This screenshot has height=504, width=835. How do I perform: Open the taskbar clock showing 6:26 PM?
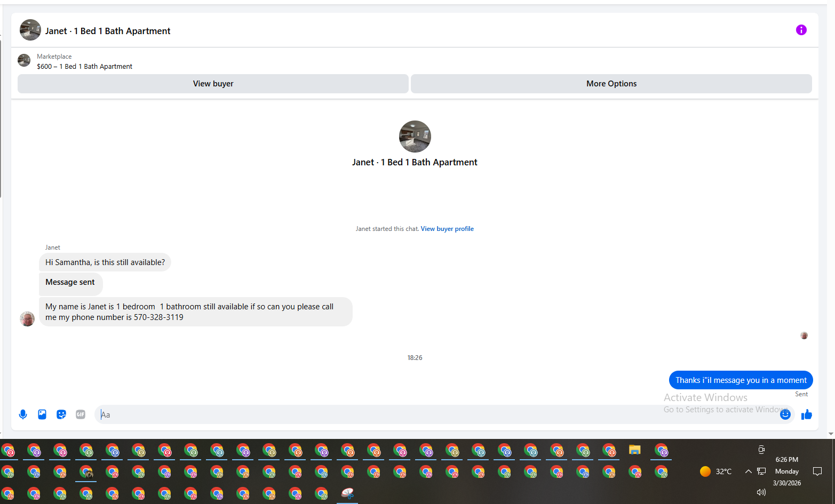[x=787, y=471]
